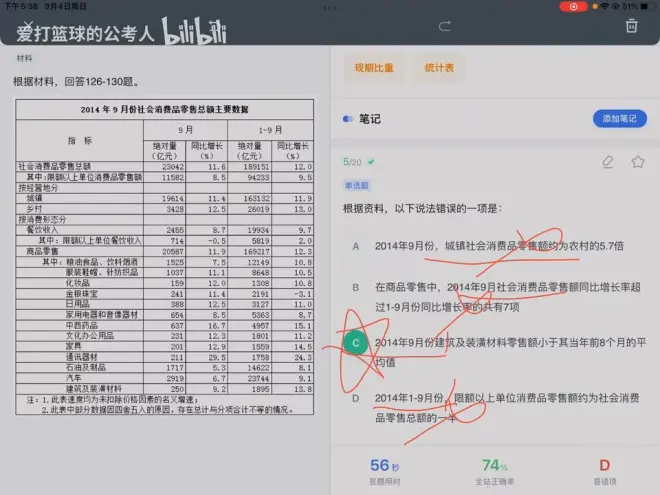Open the 现期比重 tag tab
660x495 pixels.
point(374,68)
